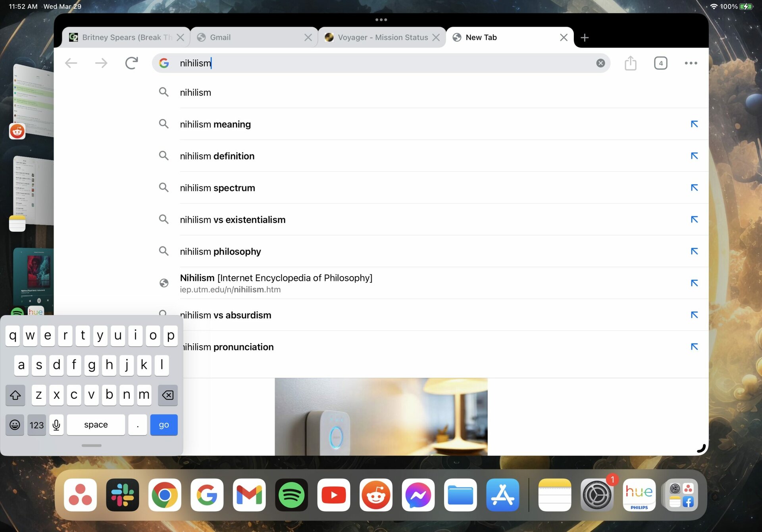The image size is (762, 532).
Task: Open Chrome's three-dot overflow menu
Action: pos(691,63)
